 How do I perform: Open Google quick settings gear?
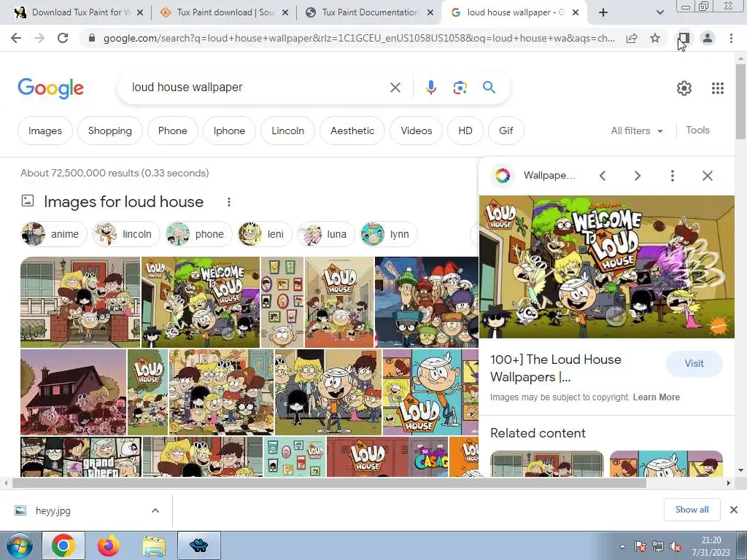point(684,88)
